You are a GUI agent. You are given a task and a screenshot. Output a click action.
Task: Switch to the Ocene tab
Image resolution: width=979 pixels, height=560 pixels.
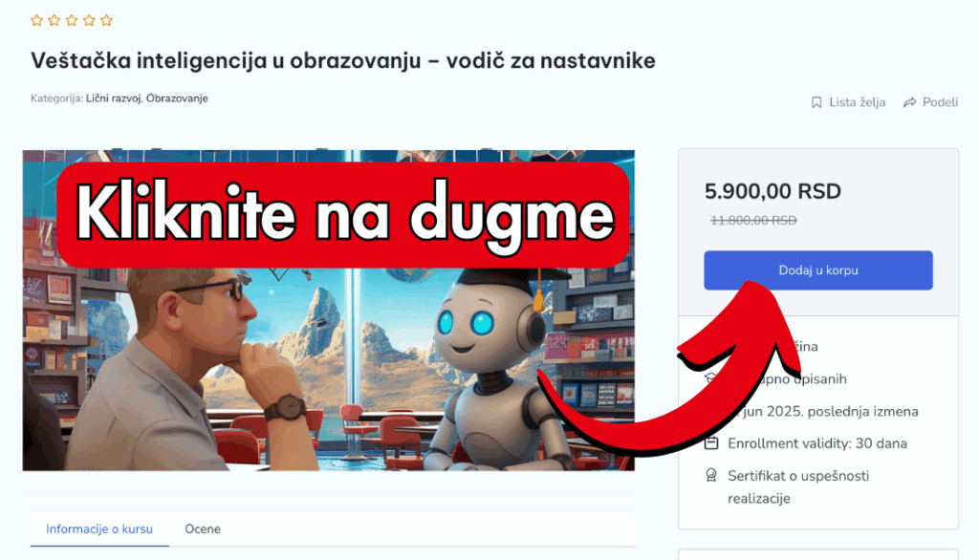point(203,528)
